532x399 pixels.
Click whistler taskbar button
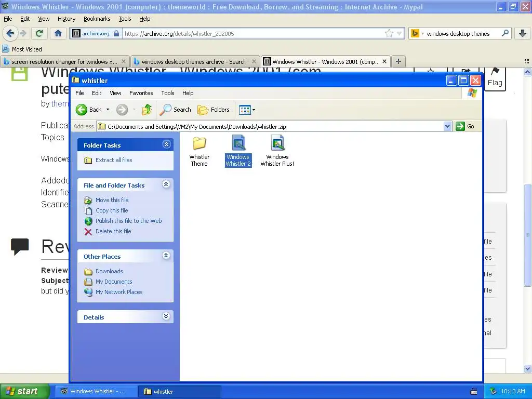[x=180, y=391]
